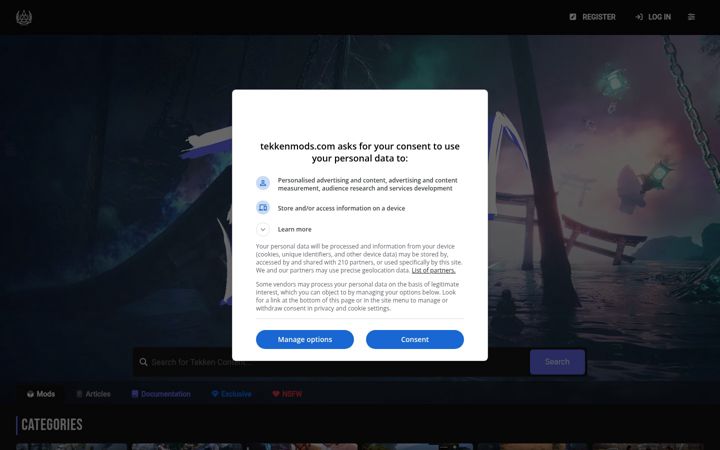The height and width of the screenshot is (450, 720).
Task: Expand the Learn more chevron
Action: click(263, 229)
